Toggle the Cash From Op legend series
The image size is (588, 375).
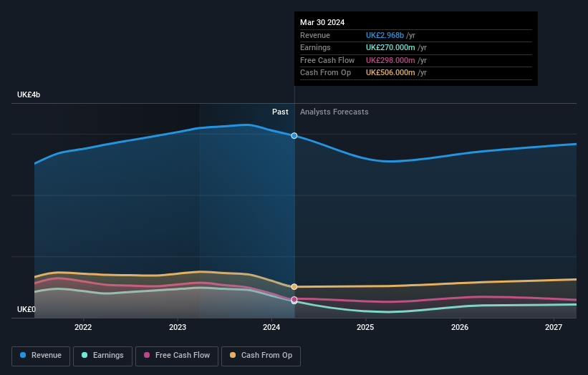[261, 356]
